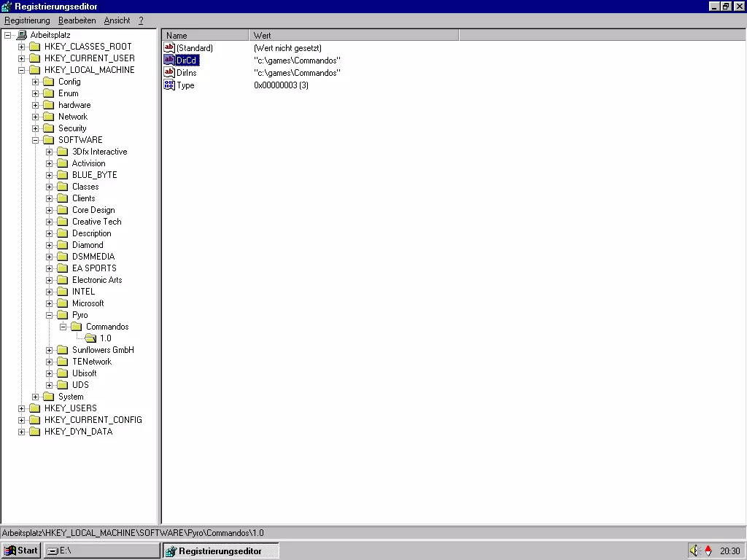
Task: Click the DirIns value name
Action: tap(186, 73)
